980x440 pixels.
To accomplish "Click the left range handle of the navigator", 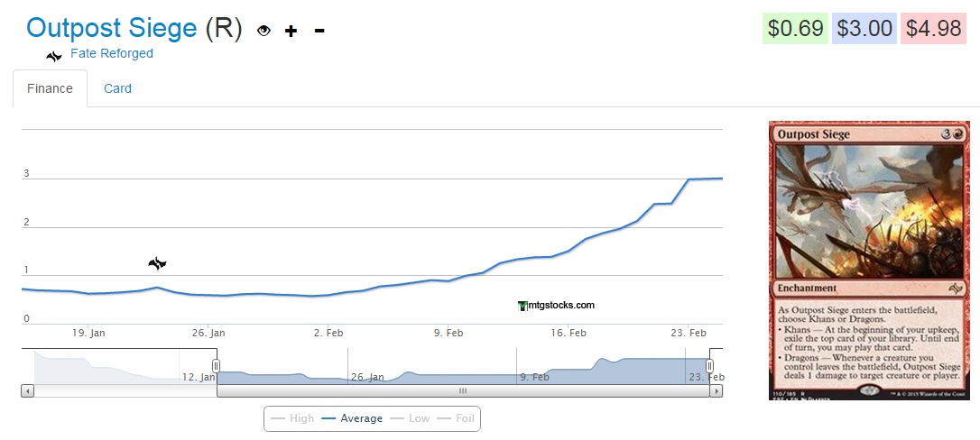I will click(x=216, y=365).
